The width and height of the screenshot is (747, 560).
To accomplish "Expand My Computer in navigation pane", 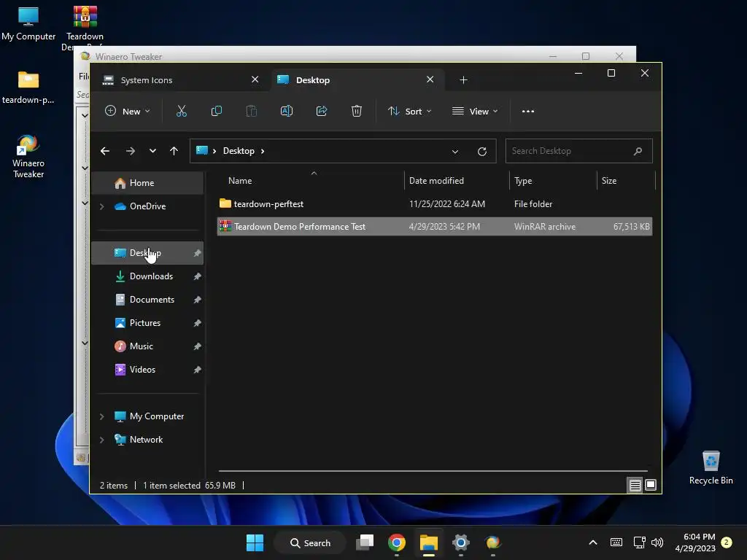I will pos(101,416).
